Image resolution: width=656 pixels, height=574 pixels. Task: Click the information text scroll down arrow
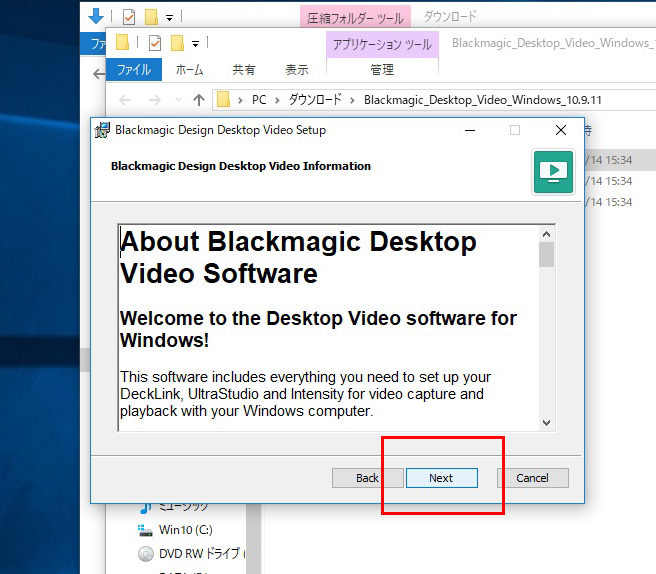click(546, 423)
